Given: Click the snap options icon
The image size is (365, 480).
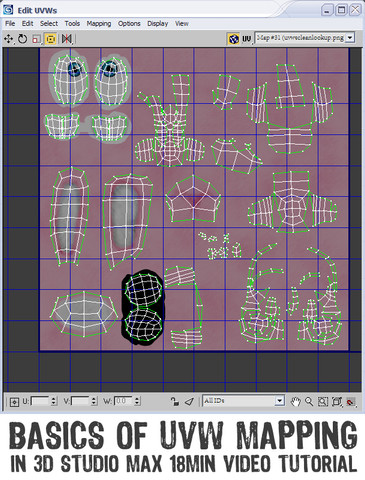Looking at the screenshot, I should (350, 401).
